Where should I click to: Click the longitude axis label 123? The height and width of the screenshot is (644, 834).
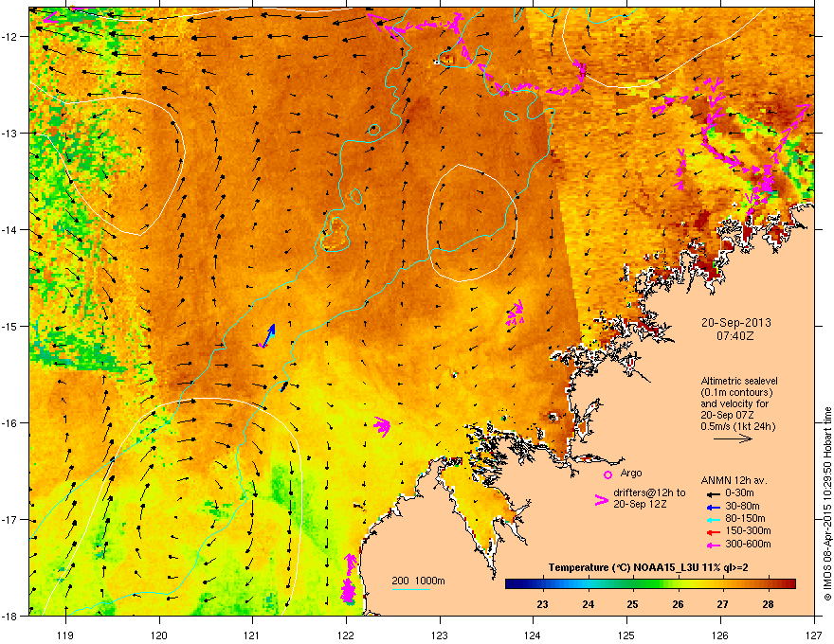click(440, 635)
